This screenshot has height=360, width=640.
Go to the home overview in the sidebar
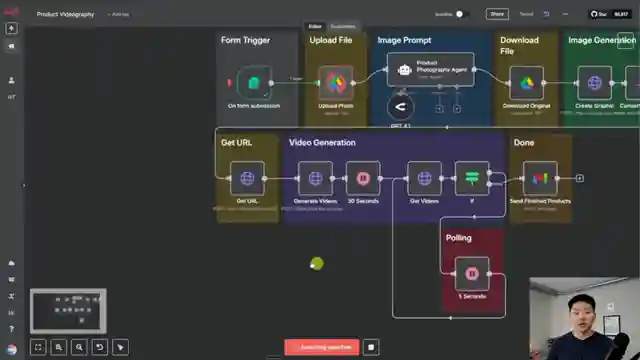pyautogui.click(x=11, y=46)
